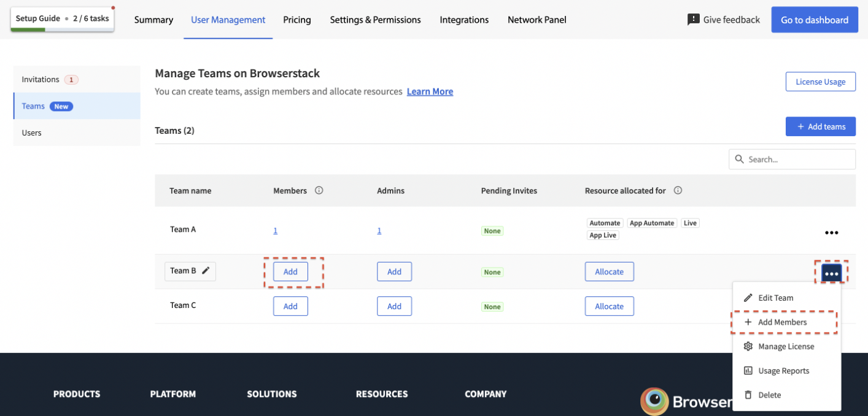The width and height of the screenshot is (868, 416).
Task: Click the magnifier icon in search box
Action: click(x=739, y=160)
